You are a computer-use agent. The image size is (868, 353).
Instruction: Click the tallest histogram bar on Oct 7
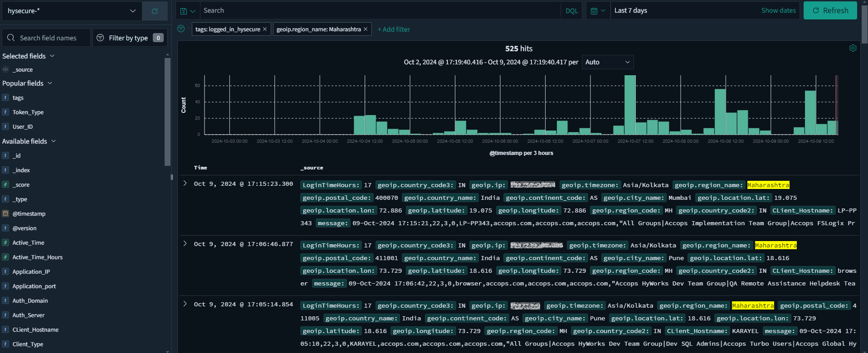coord(629,105)
